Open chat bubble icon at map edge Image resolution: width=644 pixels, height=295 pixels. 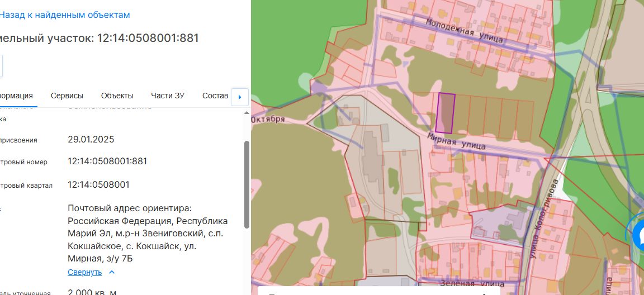pyautogui.click(x=638, y=235)
